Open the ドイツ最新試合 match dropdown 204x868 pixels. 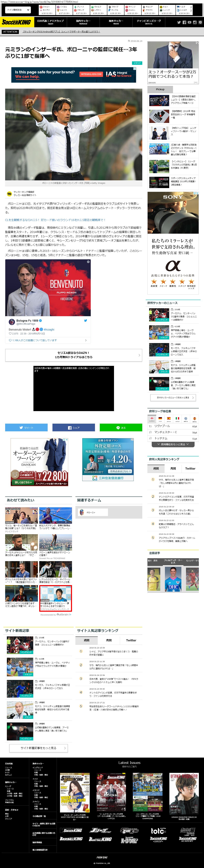click(17, 10)
